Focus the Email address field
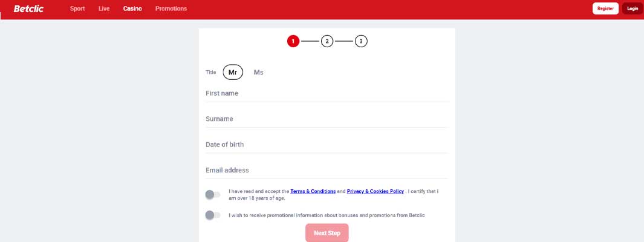 [327, 170]
